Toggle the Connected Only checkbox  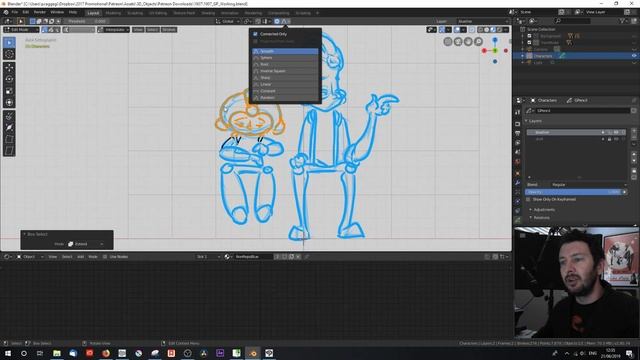click(x=256, y=34)
